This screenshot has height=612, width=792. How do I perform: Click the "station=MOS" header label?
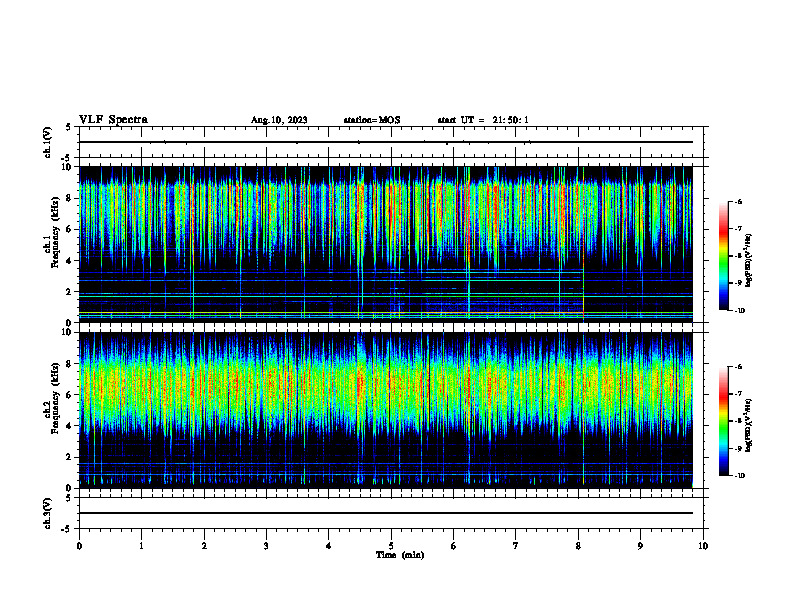point(372,120)
